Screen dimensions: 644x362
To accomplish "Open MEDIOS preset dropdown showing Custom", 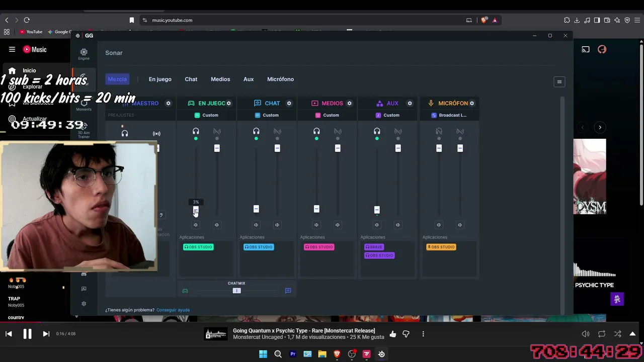I will click(327, 115).
